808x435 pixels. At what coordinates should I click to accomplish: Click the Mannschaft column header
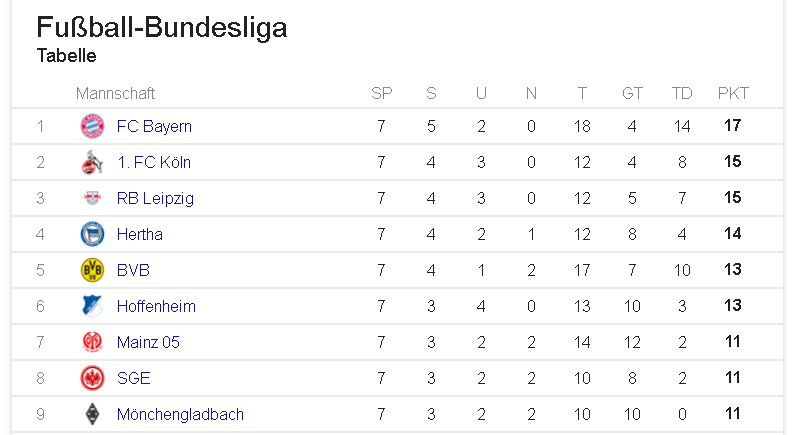[115, 93]
